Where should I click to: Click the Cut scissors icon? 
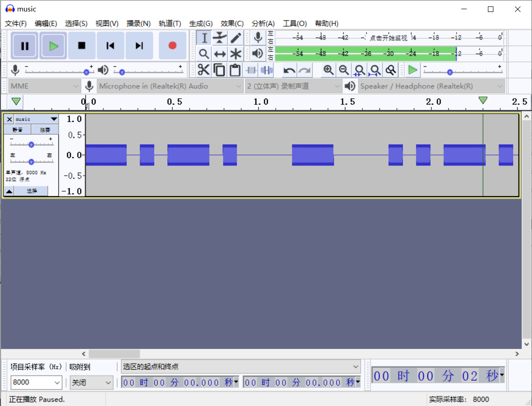pos(204,70)
